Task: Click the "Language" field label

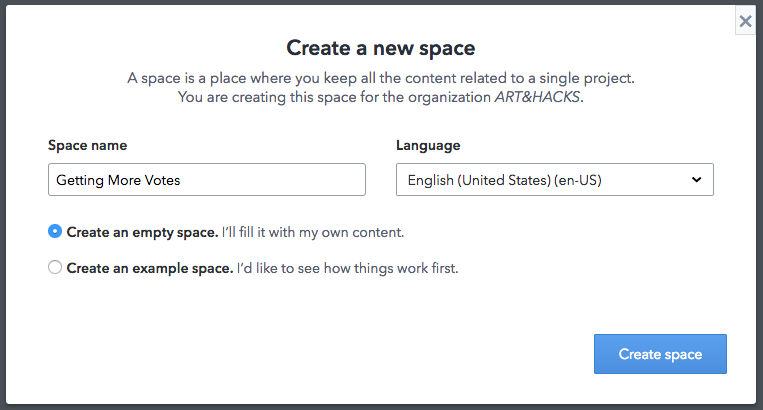Action: pos(428,145)
